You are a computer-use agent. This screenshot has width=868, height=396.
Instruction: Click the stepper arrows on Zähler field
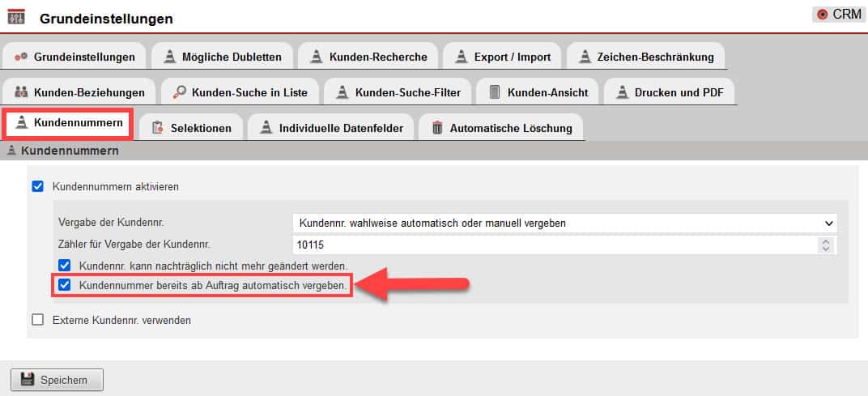[825, 245]
